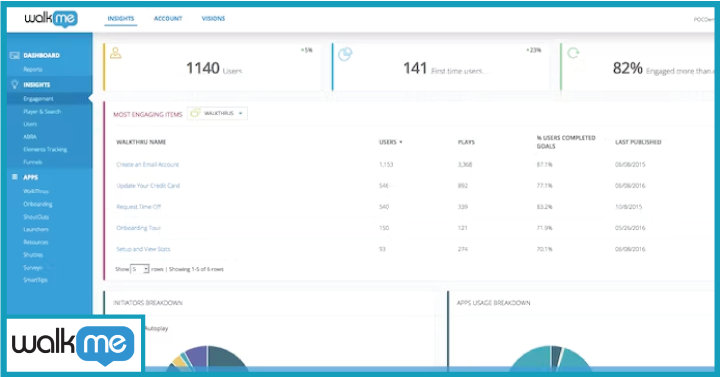Click the WalkMe logo in the header
Image resolution: width=720 pixels, height=377 pixels.
(51, 19)
